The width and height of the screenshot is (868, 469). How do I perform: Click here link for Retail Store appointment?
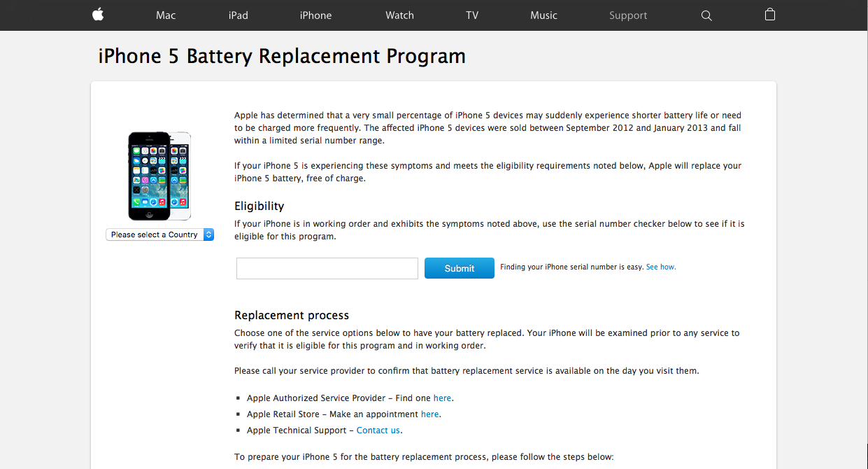[429, 414]
